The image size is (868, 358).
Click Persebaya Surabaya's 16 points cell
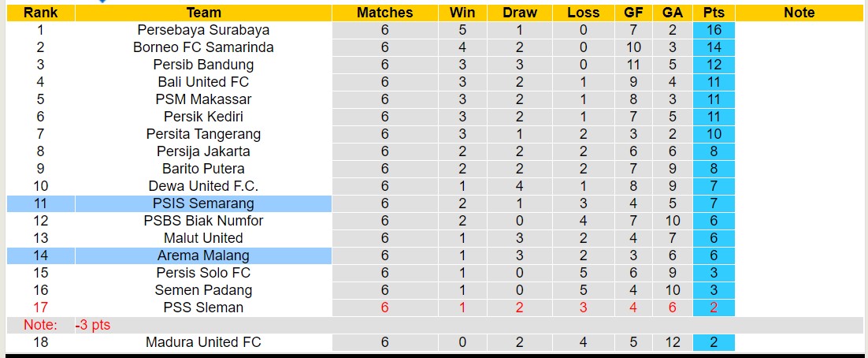pos(714,30)
